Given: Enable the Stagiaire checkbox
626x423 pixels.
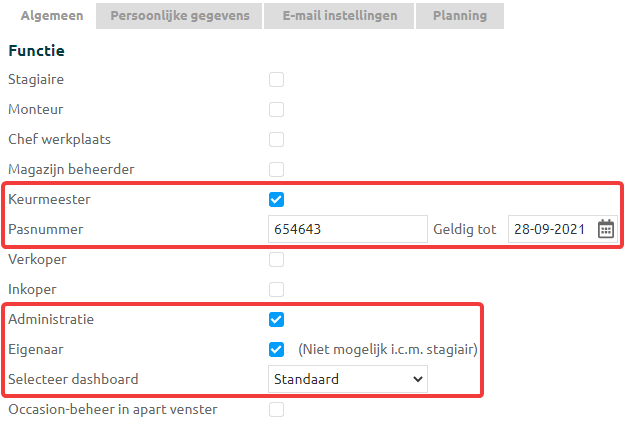Looking at the screenshot, I should pos(277,79).
